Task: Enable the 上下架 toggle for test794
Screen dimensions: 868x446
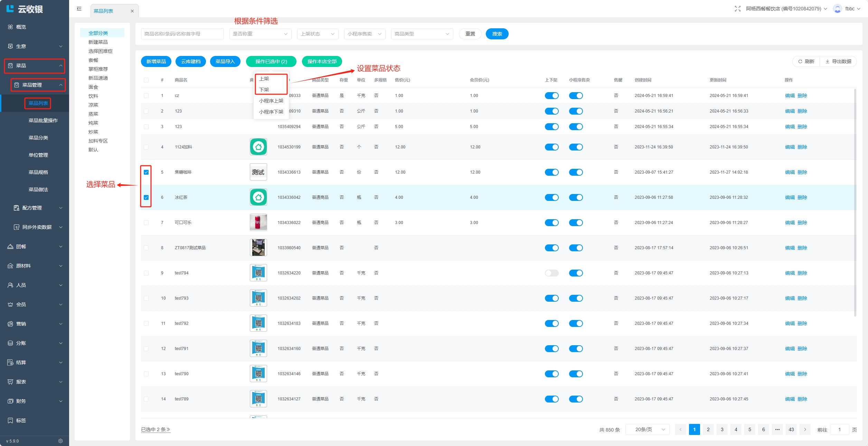Action: [551, 273]
